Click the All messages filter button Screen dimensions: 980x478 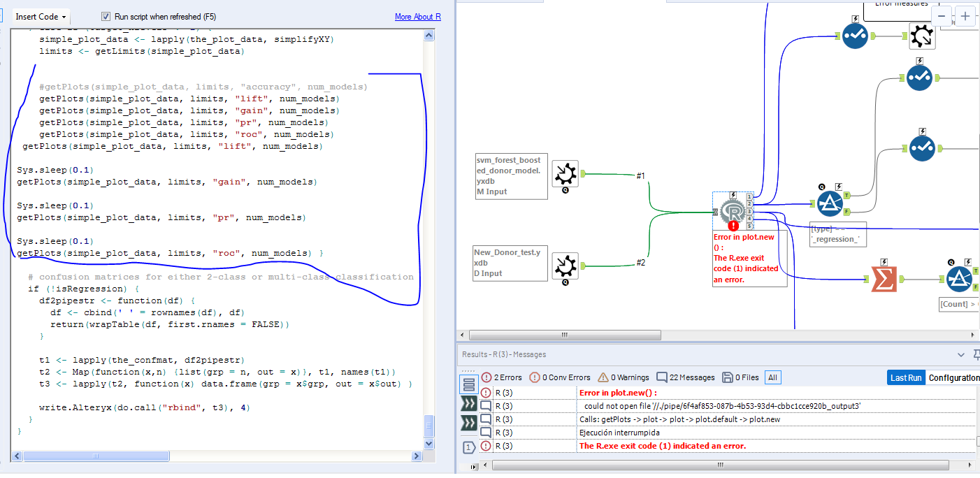pyautogui.click(x=772, y=377)
